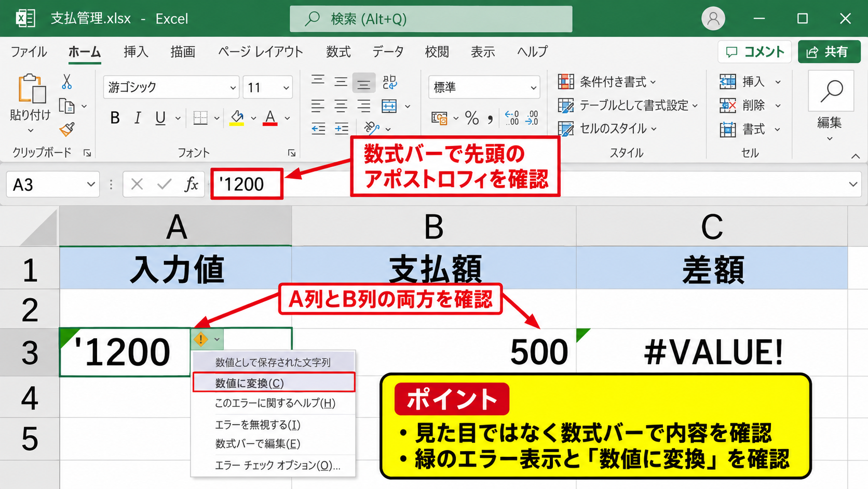Viewport: 868px width, 489px height.
Task: Click the search box 検索 (Alt+Q)
Action: pos(431,19)
